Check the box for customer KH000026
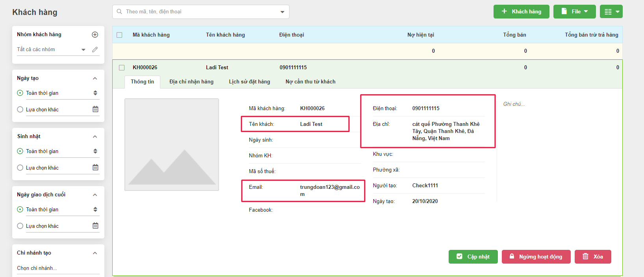 tap(122, 68)
